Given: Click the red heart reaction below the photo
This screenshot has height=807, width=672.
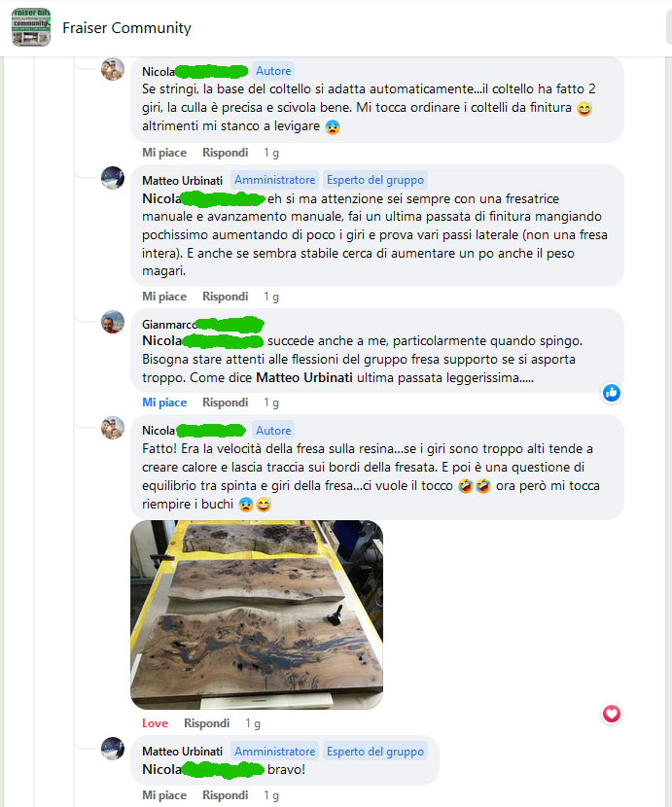Looking at the screenshot, I should pos(612,714).
